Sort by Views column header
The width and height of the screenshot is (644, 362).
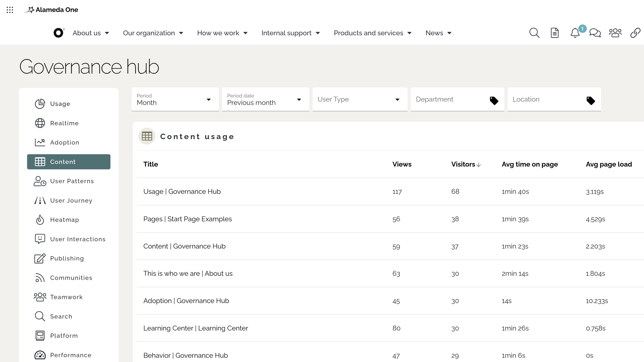coord(402,164)
